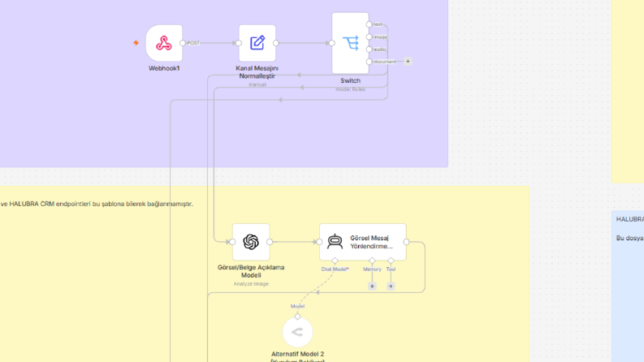Click the Model diamond above Alternatif Model 2
Image resolution: width=644 pixels, height=362 pixels.
point(297,317)
